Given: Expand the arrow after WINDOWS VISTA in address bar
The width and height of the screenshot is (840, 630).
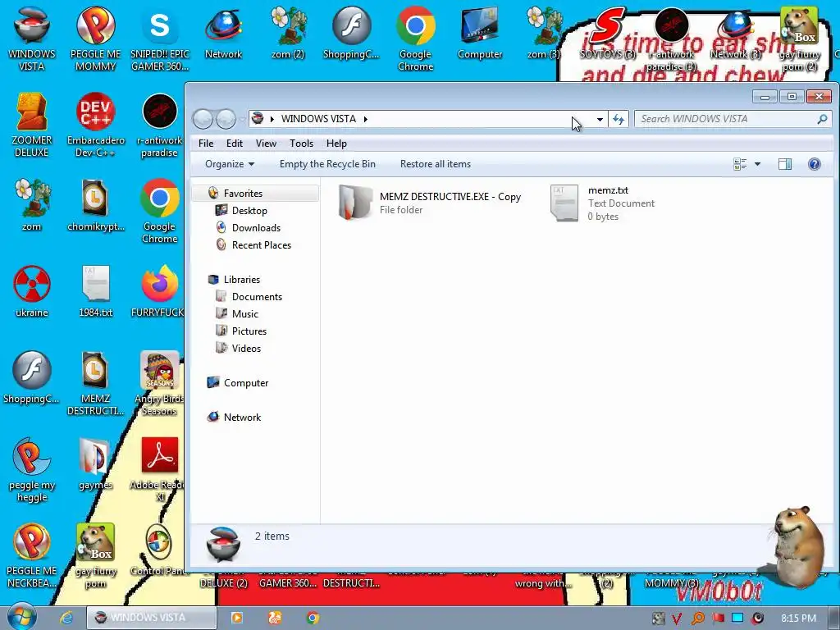Looking at the screenshot, I should [x=365, y=119].
